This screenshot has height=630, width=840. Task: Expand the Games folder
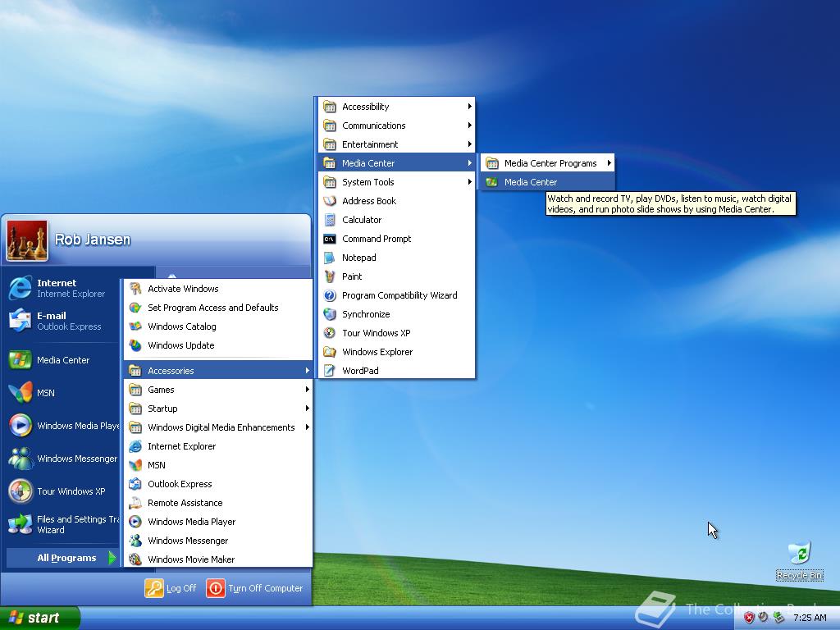click(218, 390)
